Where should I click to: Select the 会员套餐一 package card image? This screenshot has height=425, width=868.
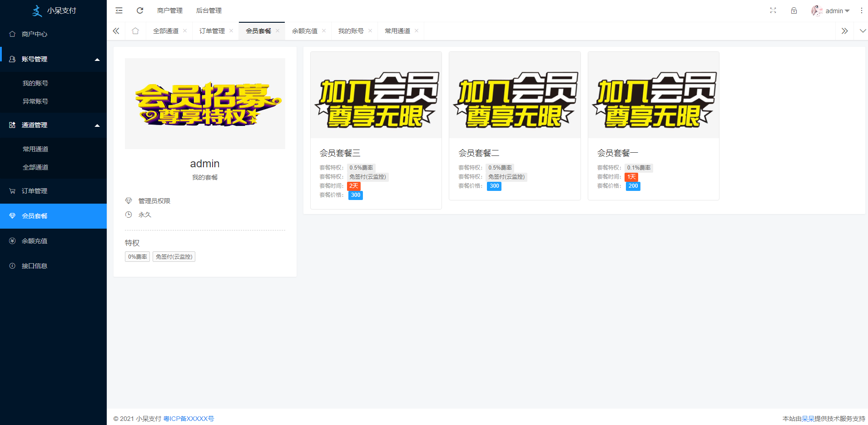653,95
